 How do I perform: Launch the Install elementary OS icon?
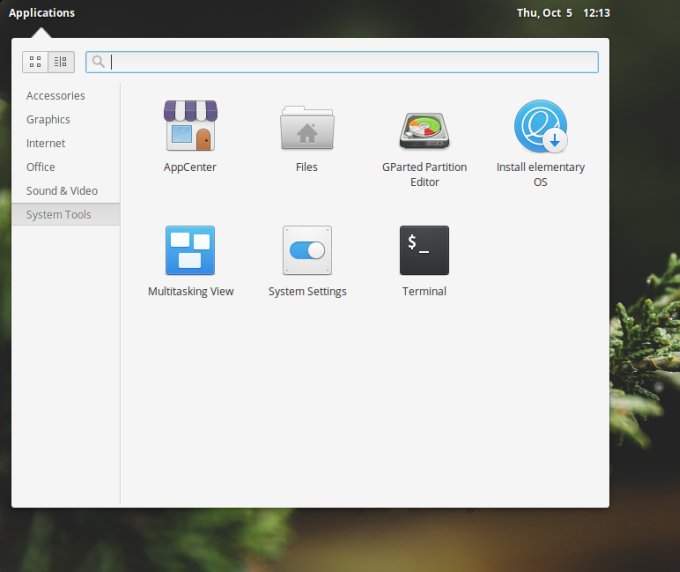pos(541,126)
